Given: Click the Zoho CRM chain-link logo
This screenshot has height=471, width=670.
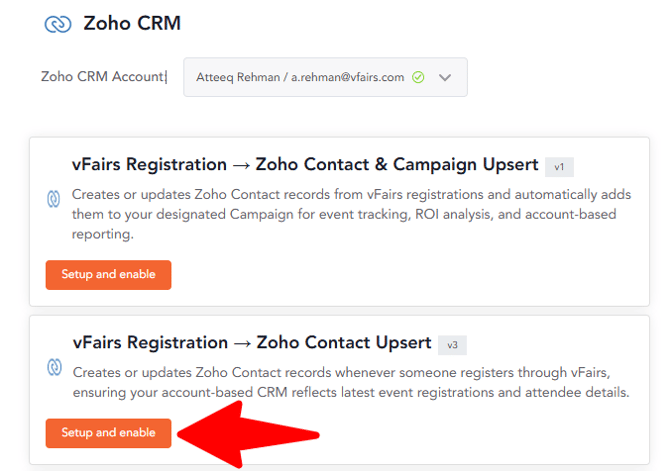Looking at the screenshot, I should pyautogui.click(x=58, y=24).
